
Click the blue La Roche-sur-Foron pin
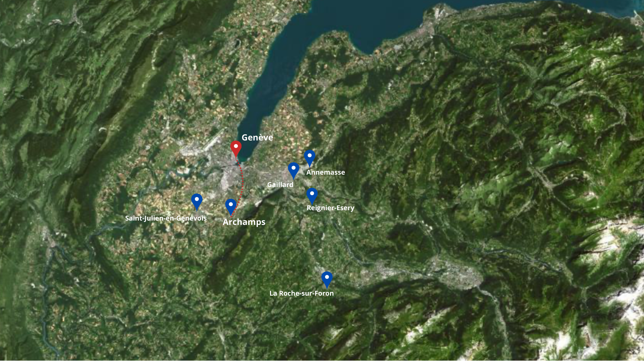327,280
